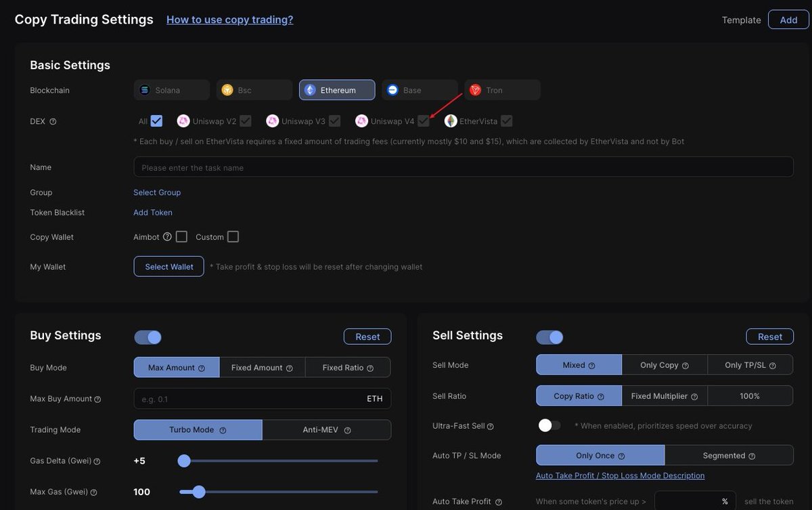Enable the Custom copy wallet checkbox
Screen dimensions: 812x510
[233, 236]
